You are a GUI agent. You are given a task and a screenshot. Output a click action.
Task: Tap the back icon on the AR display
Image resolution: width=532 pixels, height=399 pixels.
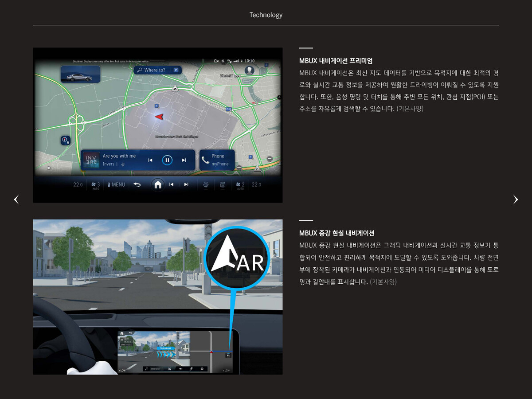130,333
